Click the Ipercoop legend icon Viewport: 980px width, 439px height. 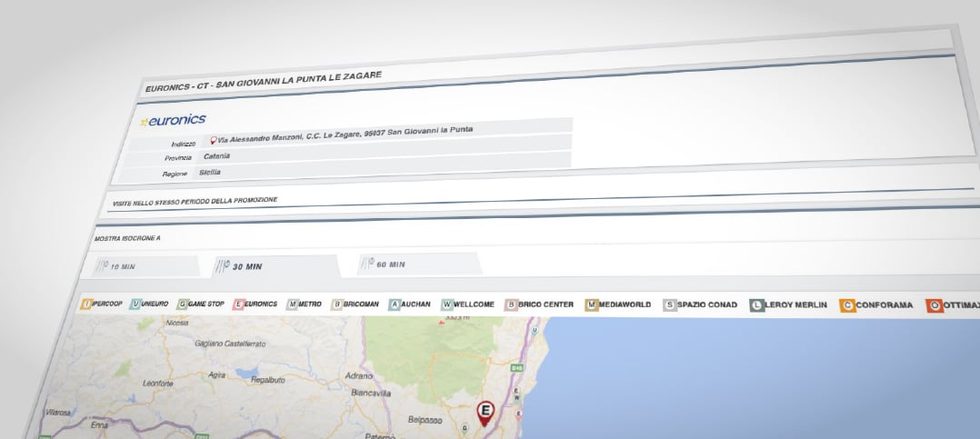pos(86,304)
